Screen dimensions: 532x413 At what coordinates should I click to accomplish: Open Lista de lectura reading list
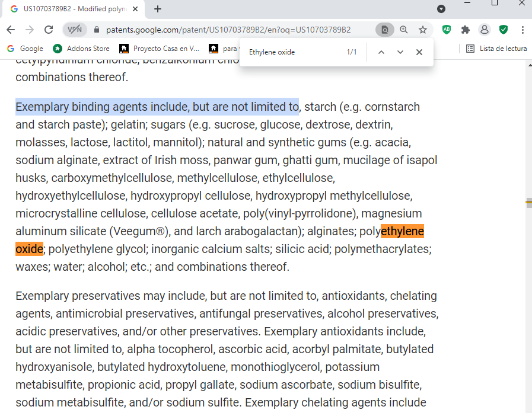496,49
